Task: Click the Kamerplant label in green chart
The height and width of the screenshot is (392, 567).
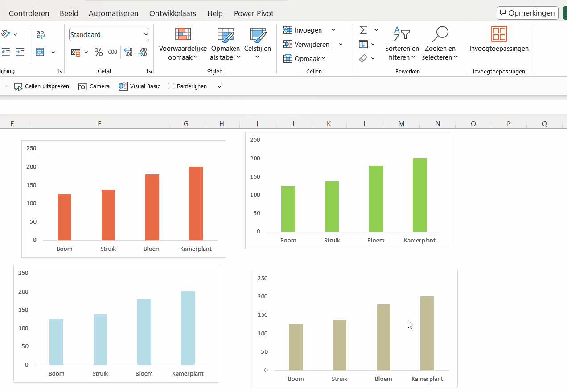Action: [419, 241]
